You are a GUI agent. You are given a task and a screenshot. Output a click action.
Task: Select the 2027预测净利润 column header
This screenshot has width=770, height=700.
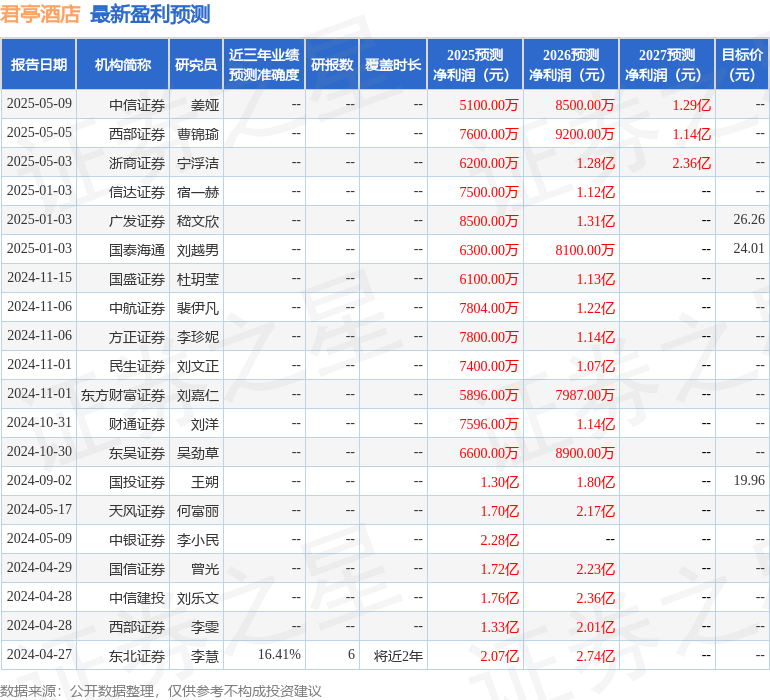click(x=667, y=65)
